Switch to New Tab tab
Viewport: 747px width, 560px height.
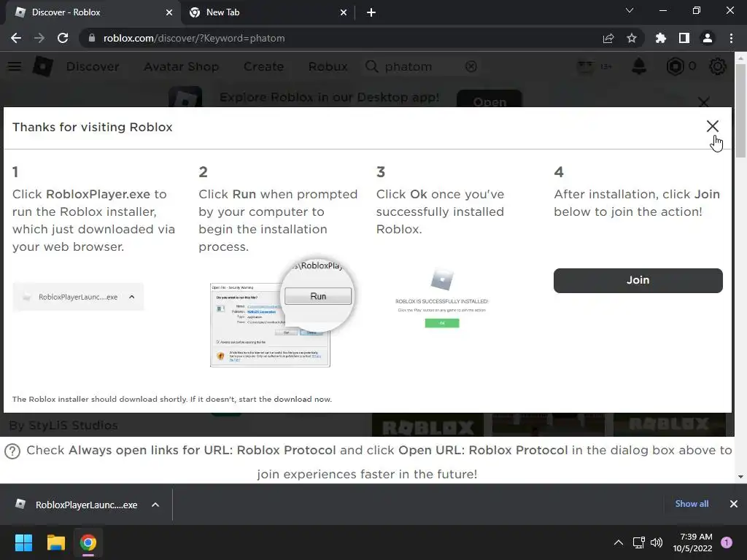(x=267, y=12)
